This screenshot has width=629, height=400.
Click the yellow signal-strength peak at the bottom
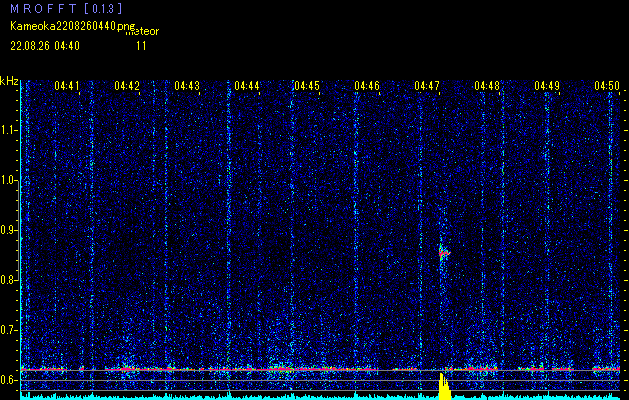(444, 387)
